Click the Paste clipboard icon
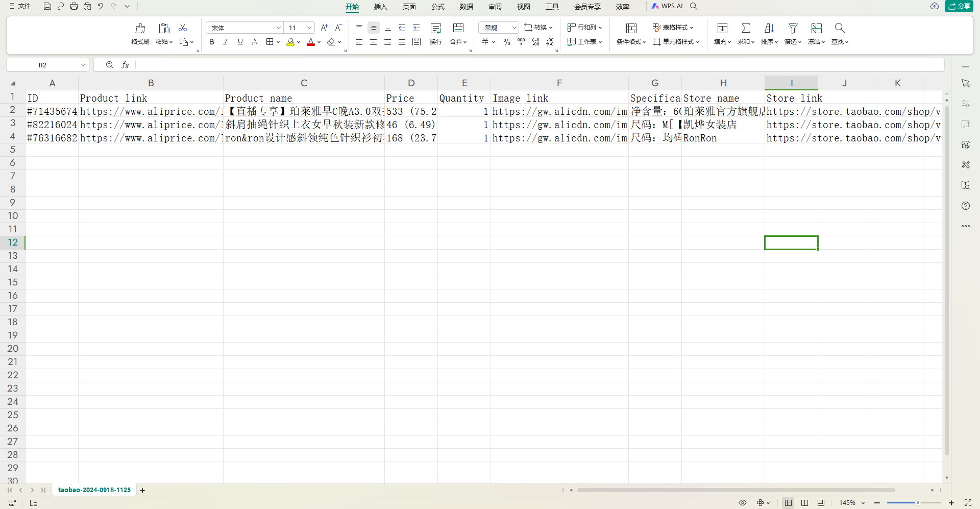 [x=164, y=28]
